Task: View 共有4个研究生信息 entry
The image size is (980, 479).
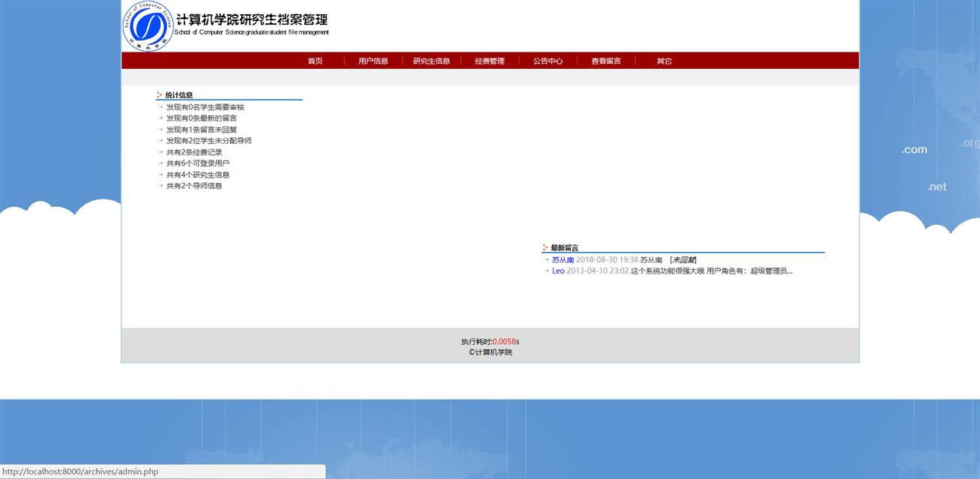Action: (198, 175)
